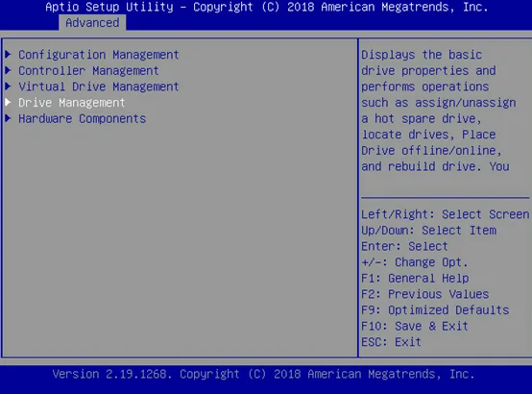Click the triangle next to Controller Management
The height and width of the screenshot is (394, 532).
click(x=8, y=69)
